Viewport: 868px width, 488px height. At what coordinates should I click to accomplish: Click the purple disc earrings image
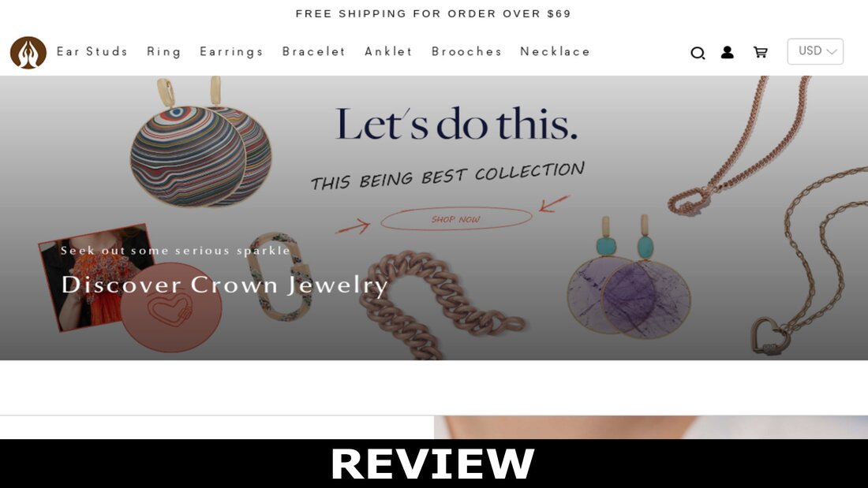pos(629,277)
